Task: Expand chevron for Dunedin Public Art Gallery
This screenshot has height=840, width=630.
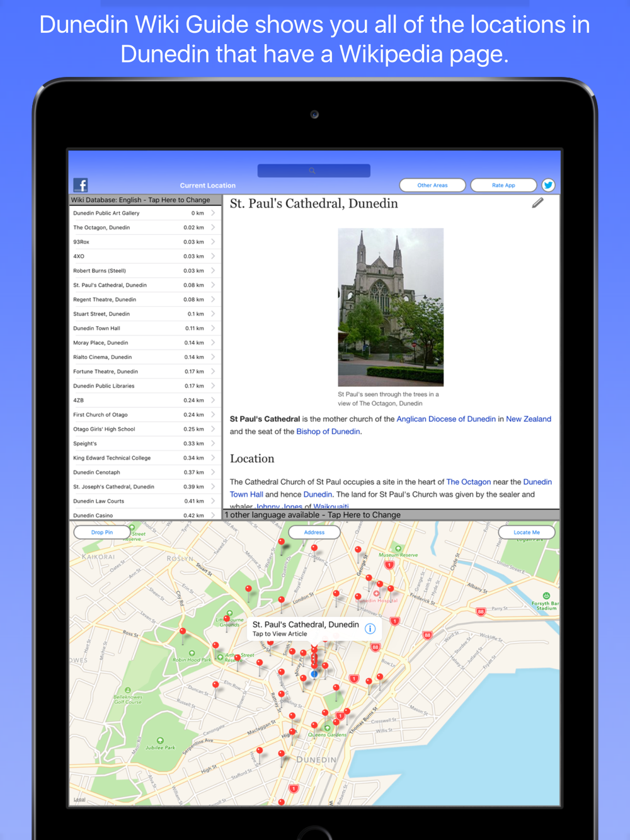Action: pyautogui.click(x=213, y=213)
